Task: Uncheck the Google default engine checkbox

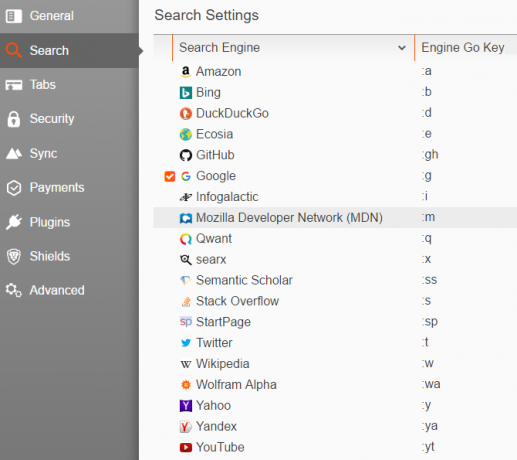Action: pos(170,176)
